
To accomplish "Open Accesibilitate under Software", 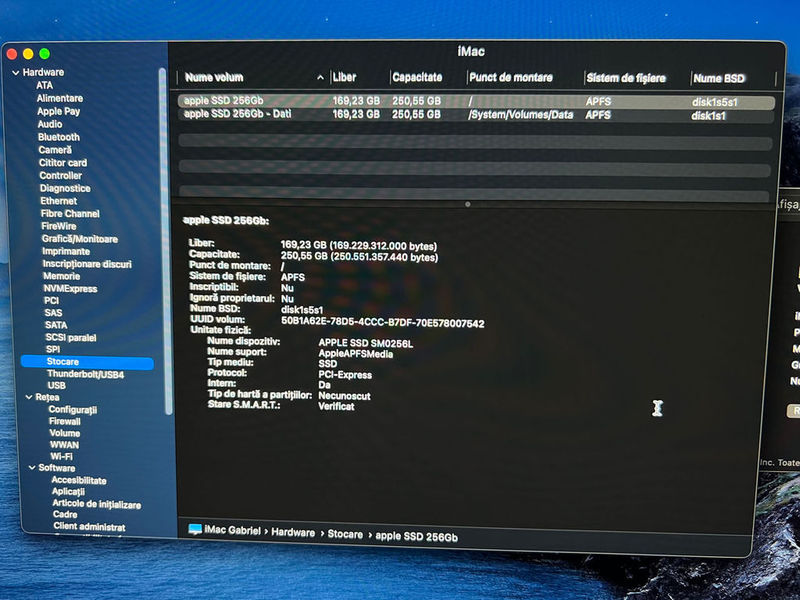I will (79, 481).
